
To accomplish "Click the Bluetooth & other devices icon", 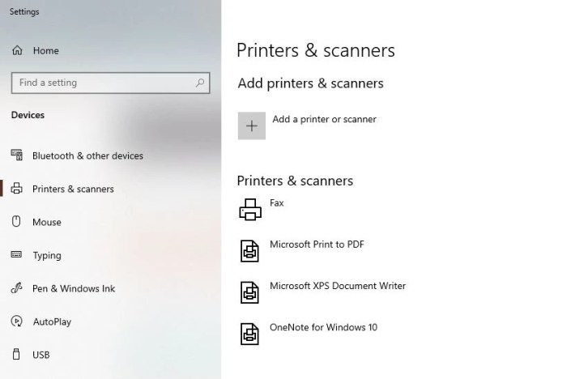I will (16, 155).
